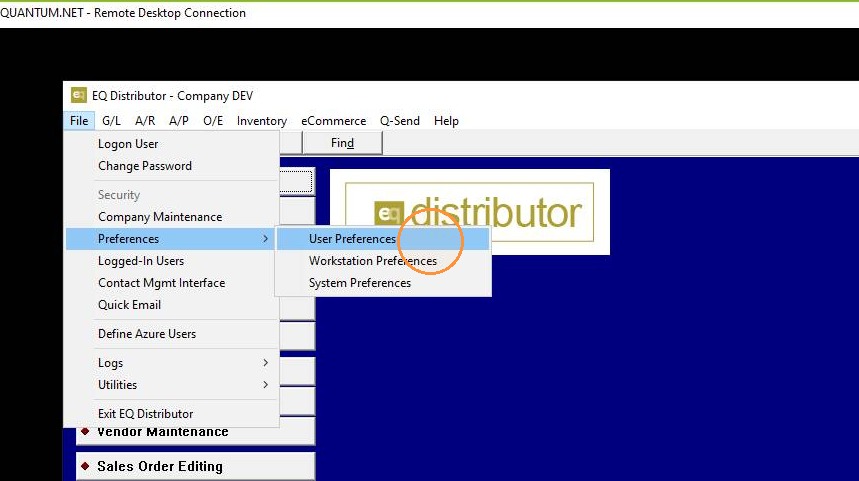This screenshot has width=859, height=481.
Task: Expand the Preferences submenu
Action: click(171, 239)
